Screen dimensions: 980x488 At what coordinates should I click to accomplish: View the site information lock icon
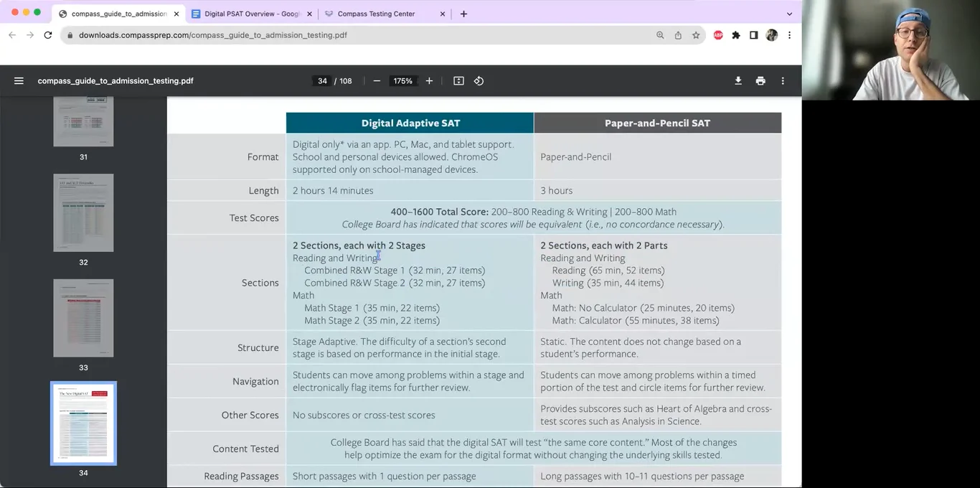point(70,34)
